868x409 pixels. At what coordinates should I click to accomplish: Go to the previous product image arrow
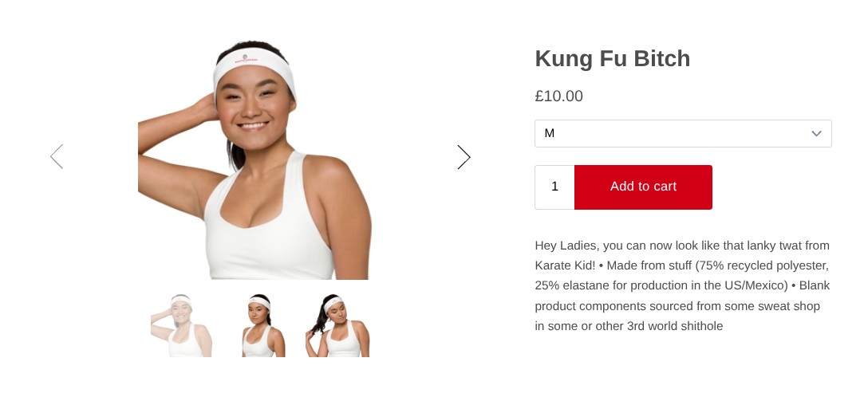point(57,156)
